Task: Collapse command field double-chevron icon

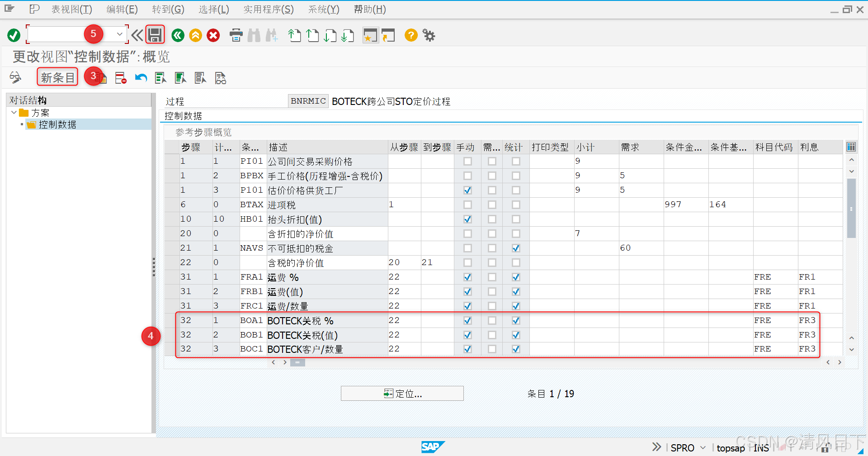Action: tap(137, 35)
